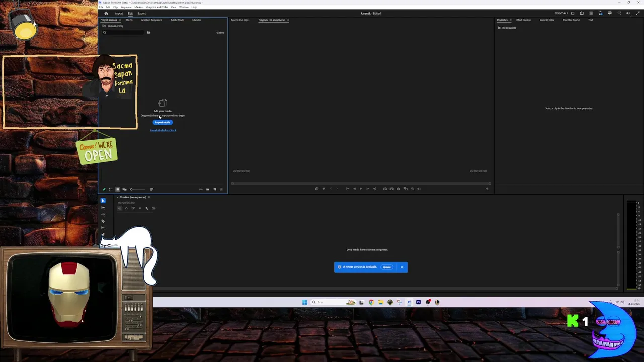The height and width of the screenshot is (362, 644).
Task: Open the Libraries panel tab
Action: 197,20
